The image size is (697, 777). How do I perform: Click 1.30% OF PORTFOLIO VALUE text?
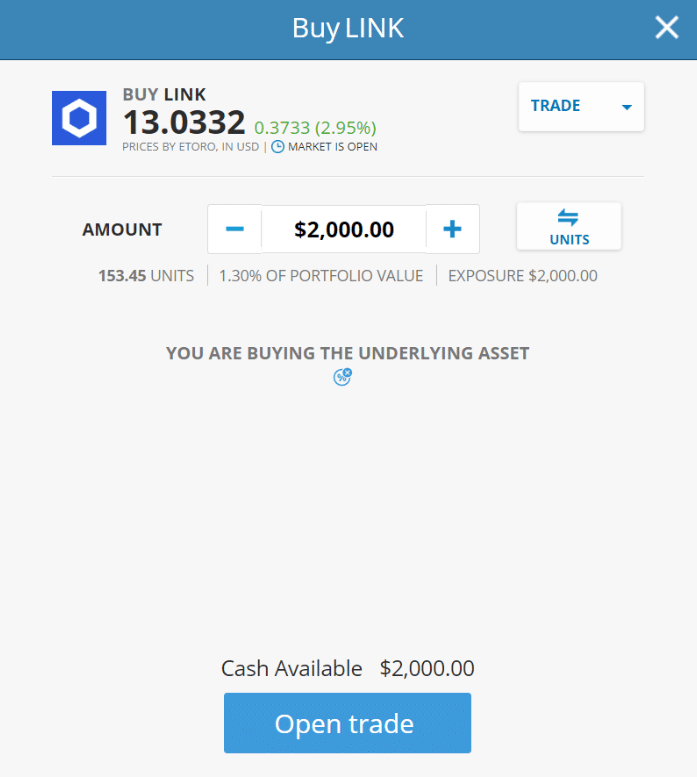click(321, 276)
